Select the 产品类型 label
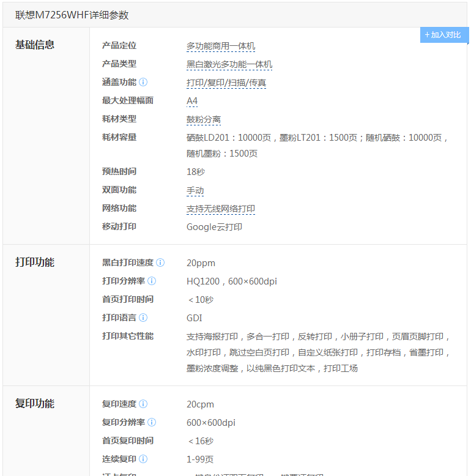471x476 pixels. 119,64
